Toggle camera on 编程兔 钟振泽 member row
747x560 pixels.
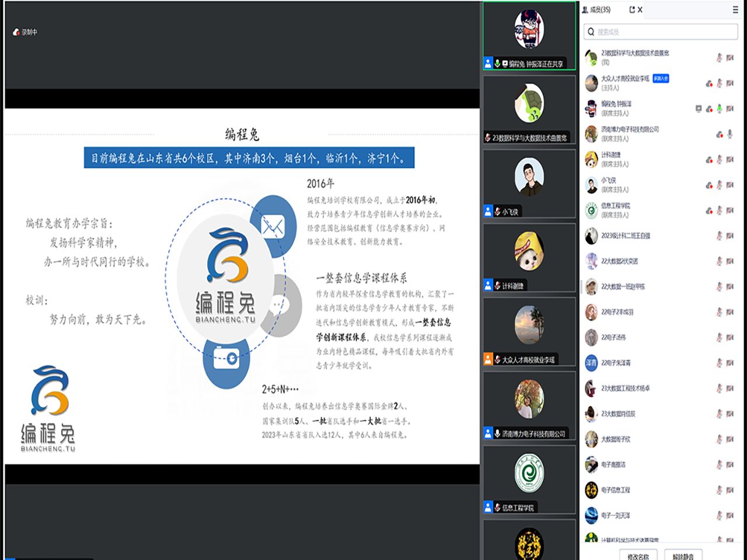tap(729, 108)
